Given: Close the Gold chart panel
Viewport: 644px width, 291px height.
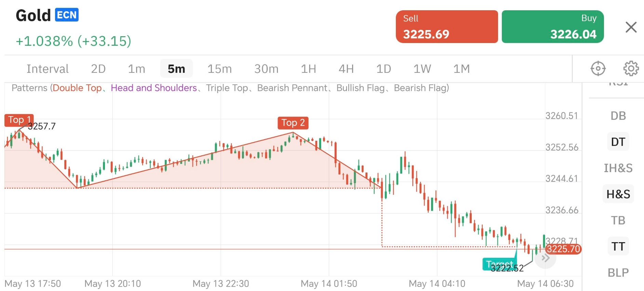Looking at the screenshot, I should 631,27.
